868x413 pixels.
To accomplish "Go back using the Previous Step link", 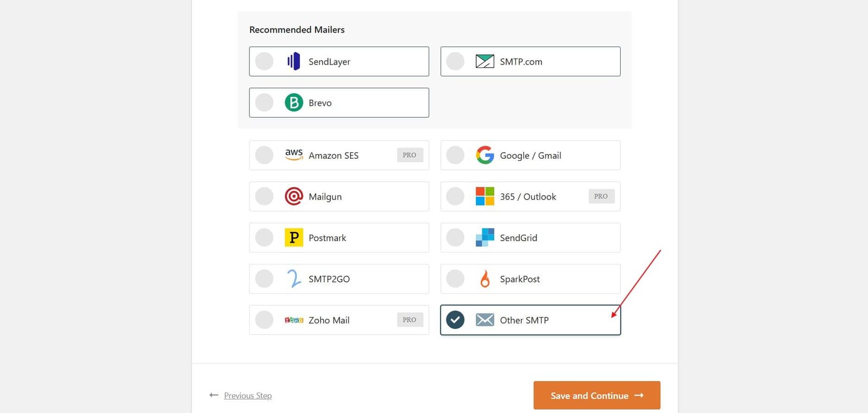I will point(247,395).
